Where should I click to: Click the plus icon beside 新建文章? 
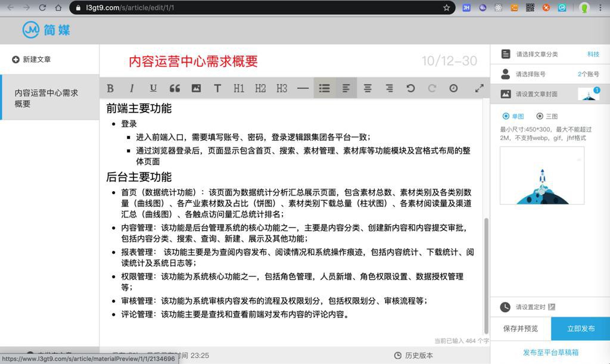[15, 60]
